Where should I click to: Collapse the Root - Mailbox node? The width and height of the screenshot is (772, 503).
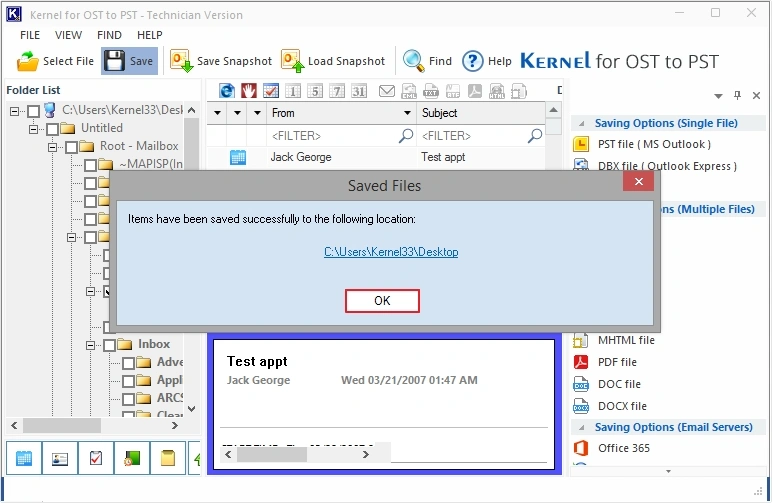(x=52, y=147)
